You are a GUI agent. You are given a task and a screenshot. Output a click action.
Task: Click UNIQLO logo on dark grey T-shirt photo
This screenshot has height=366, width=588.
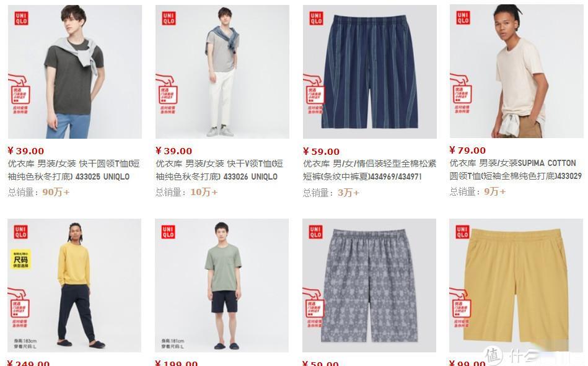coord(21,19)
